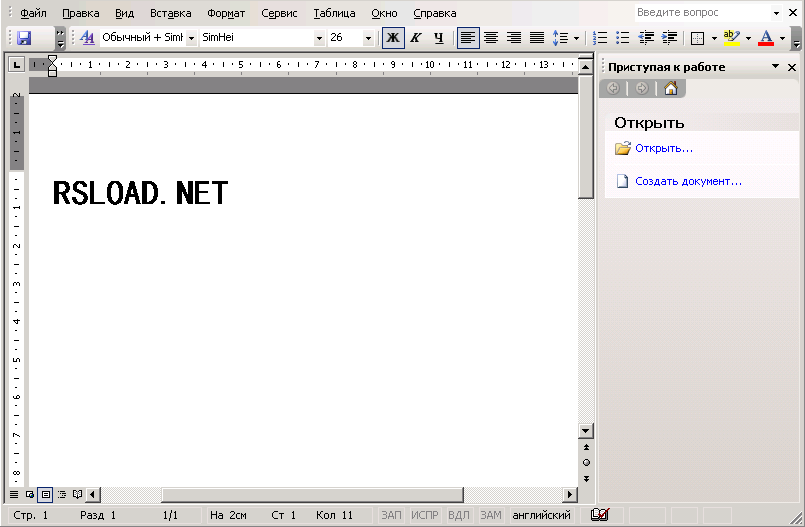
Task: Toggle bold formatting (Ж button)
Action: pyautogui.click(x=393, y=38)
